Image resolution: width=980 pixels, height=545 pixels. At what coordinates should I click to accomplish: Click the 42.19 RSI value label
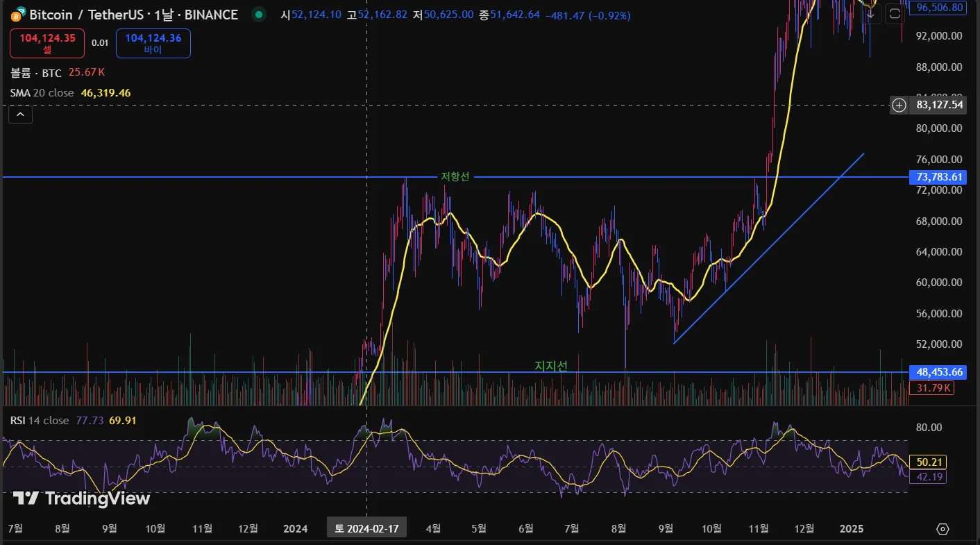(x=927, y=476)
